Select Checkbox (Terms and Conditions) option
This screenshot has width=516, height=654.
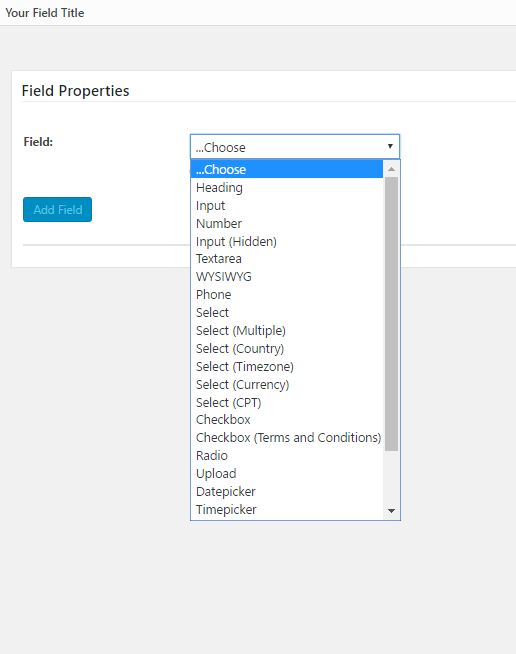[x=287, y=438]
